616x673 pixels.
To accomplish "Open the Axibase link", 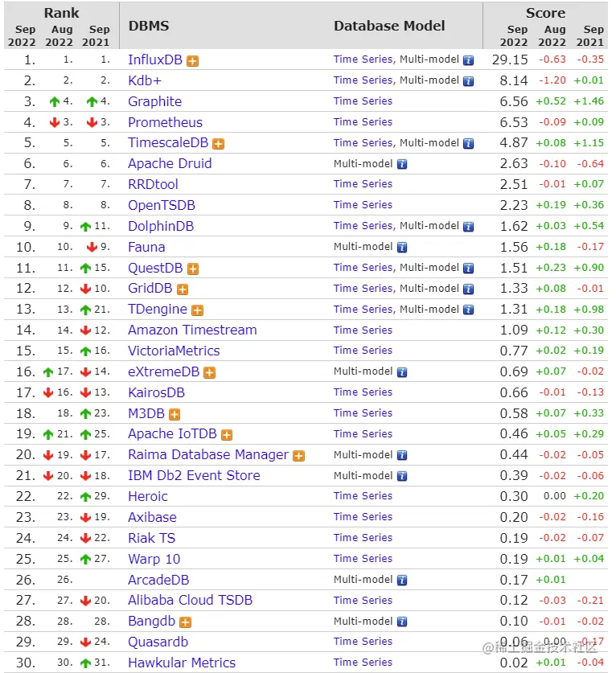I will click(x=152, y=517).
